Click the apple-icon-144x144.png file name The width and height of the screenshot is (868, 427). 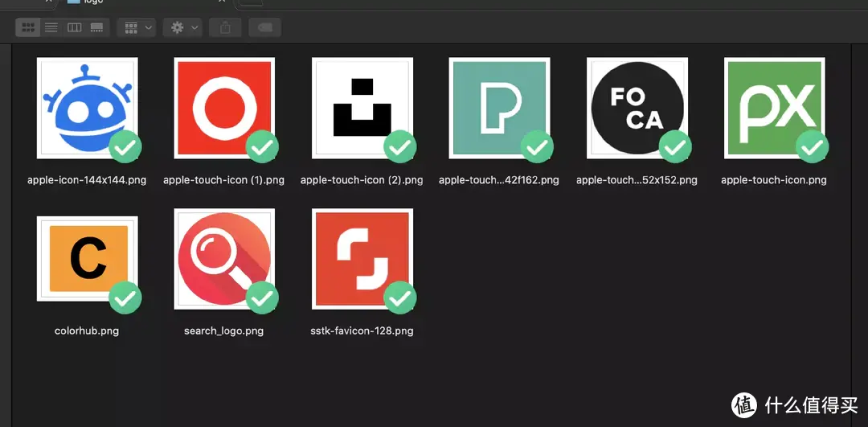(x=87, y=180)
